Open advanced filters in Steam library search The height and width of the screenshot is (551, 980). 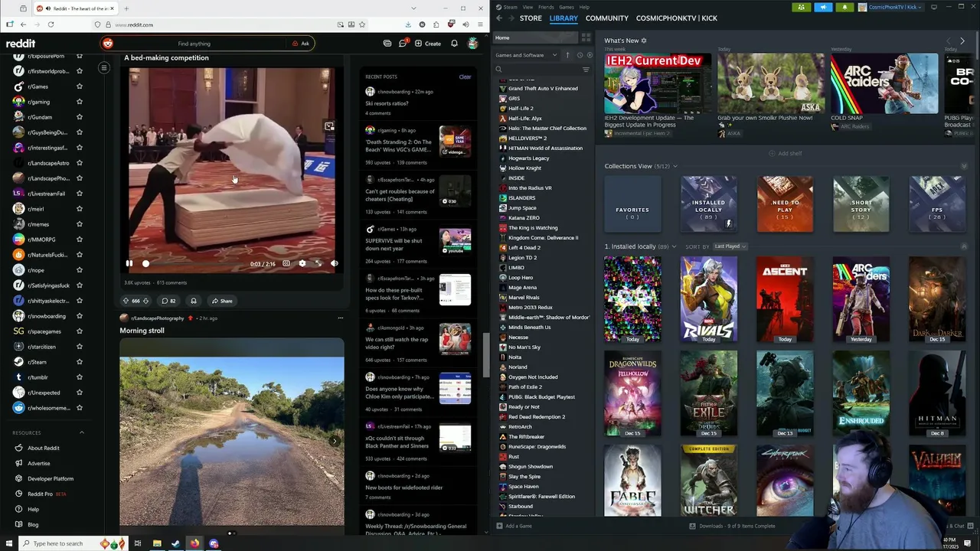(586, 70)
